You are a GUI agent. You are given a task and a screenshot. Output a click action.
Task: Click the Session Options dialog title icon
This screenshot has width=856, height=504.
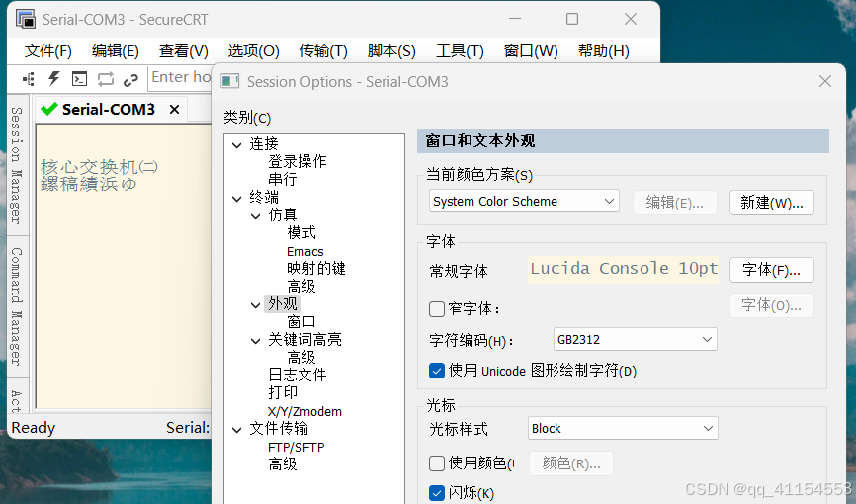point(230,81)
